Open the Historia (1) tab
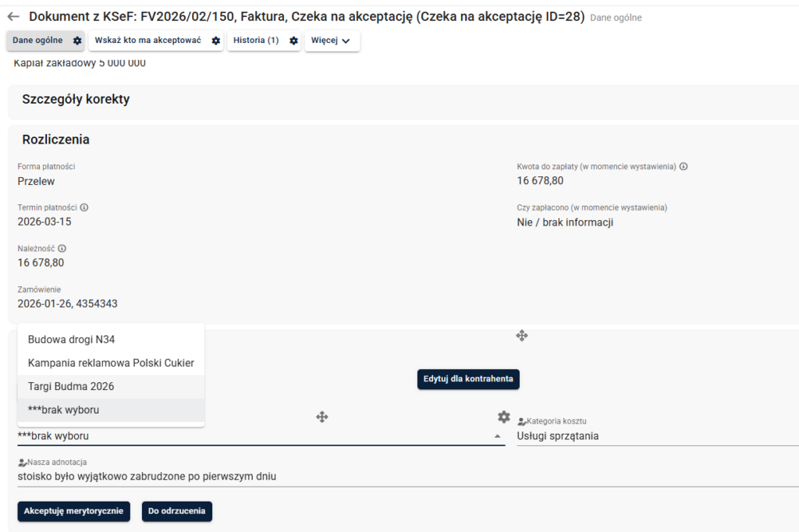This screenshot has height=532, width=799. (256, 41)
